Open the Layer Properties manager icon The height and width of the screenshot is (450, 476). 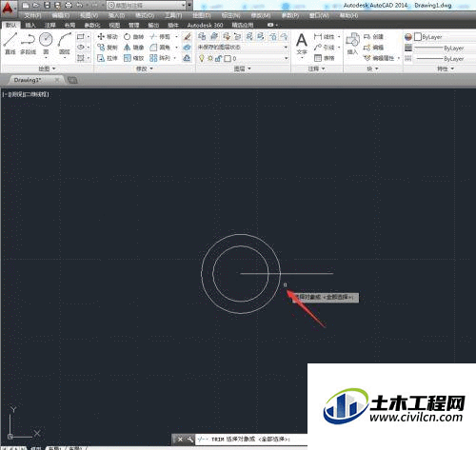click(202, 36)
